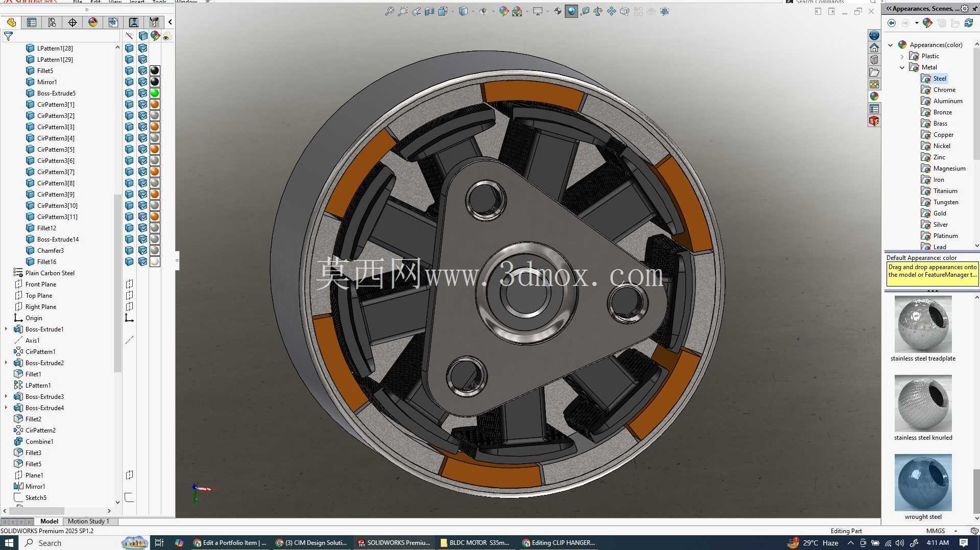Image resolution: width=980 pixels, height=550 pixels.
Task: Switch to the Model tab
Action: 49,521
